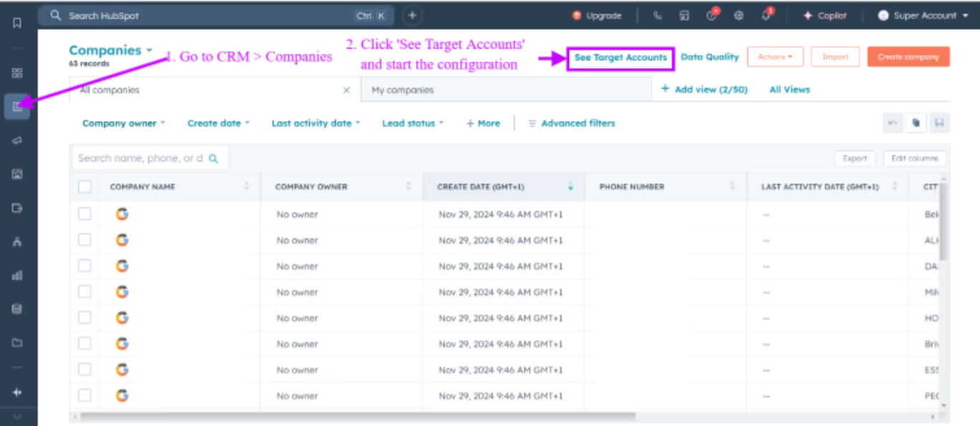This screenshot has height=426, width=980.
Task: Open the Calling phone icon in top bar
Action: (657, 15)
